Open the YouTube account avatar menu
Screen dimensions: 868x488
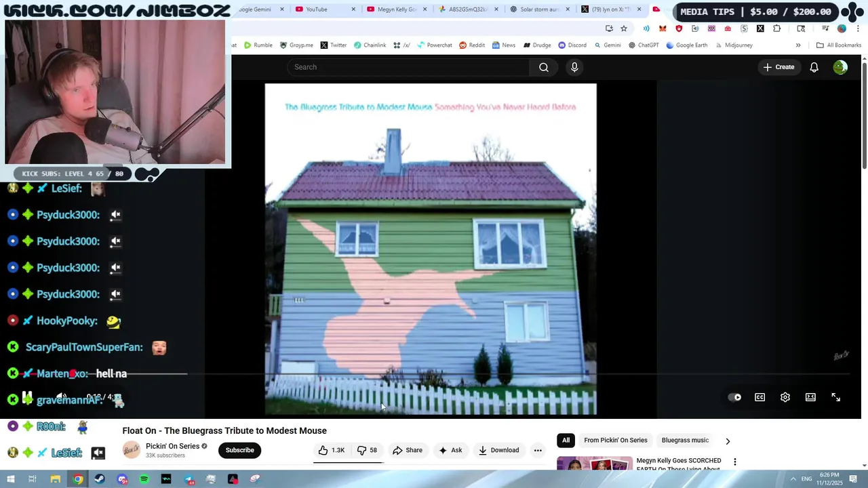[840, 67]
